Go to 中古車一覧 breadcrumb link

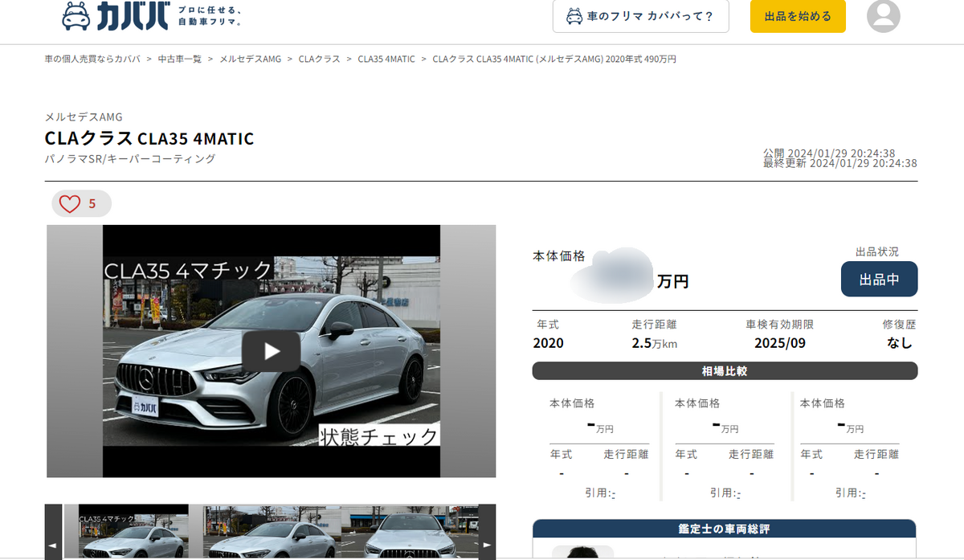coord(180,59)
